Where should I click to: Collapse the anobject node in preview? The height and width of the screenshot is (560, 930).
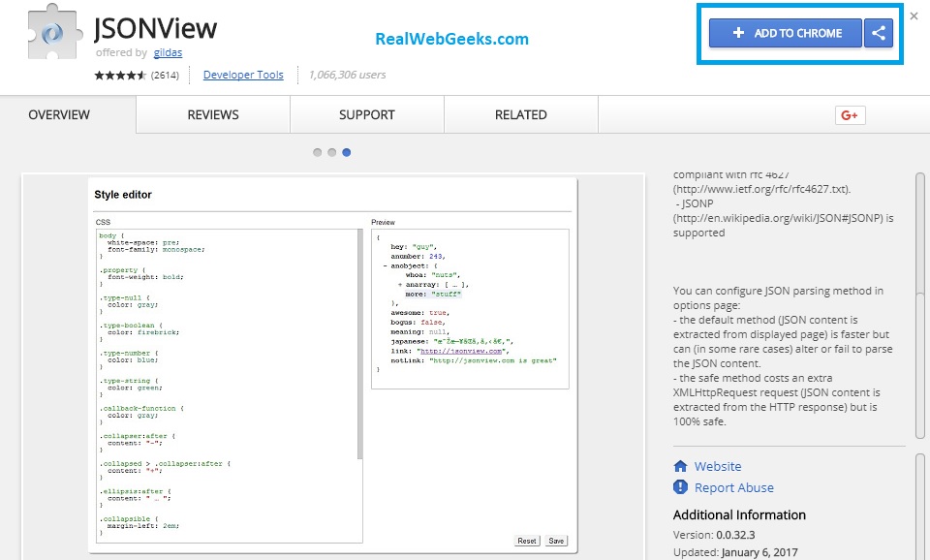(x=385, y=265)
